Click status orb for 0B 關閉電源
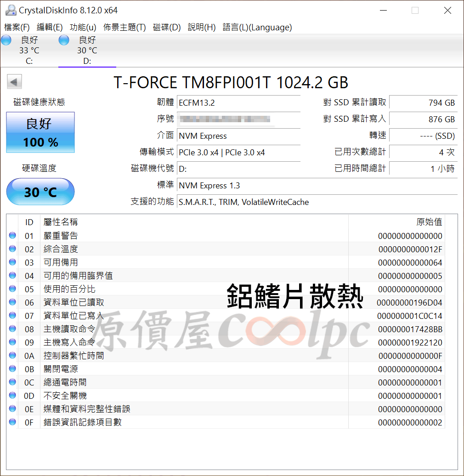 (12, 369)
